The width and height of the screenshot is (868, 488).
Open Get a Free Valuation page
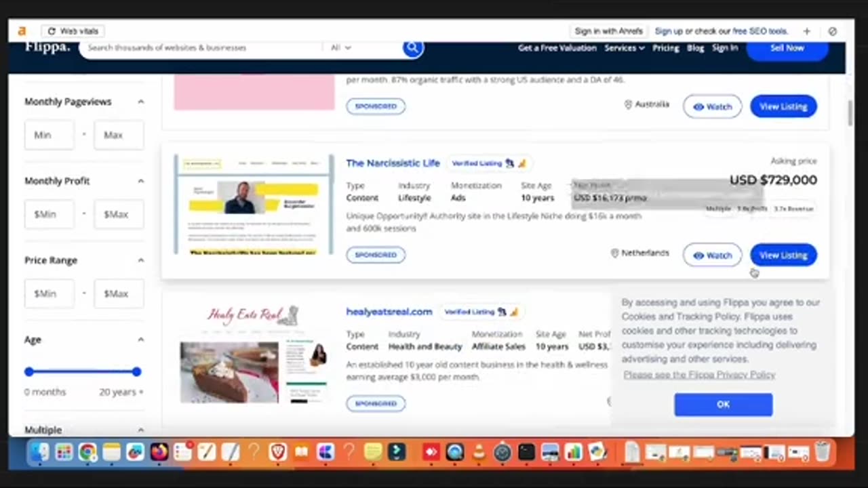(557, 48)
